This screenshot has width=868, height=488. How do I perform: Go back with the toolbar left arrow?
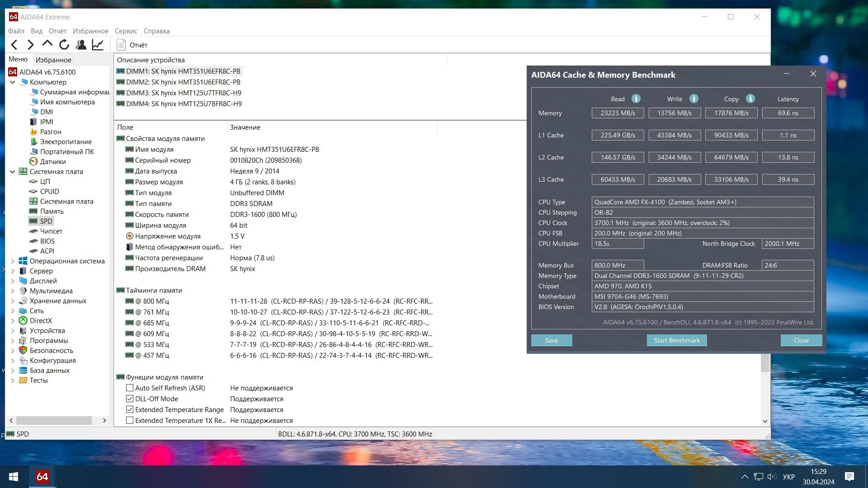pos(14,45)
